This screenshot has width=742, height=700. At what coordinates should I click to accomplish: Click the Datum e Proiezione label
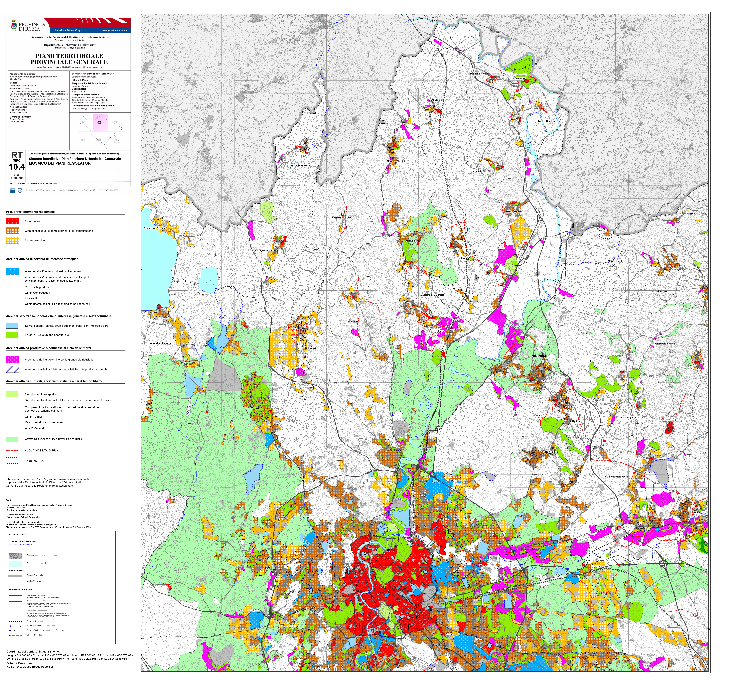coord(20,663)
